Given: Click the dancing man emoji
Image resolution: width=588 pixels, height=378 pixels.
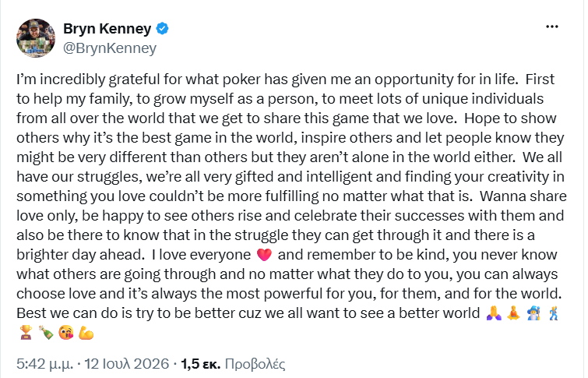Looking at the screenshot, I should [554, 313].
